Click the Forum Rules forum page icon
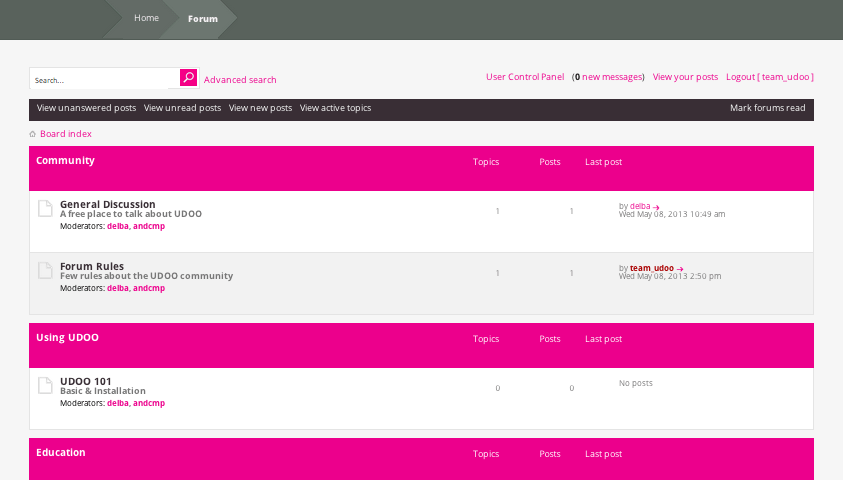This screenshot has width=843, height=480. [x=45, y=270]
